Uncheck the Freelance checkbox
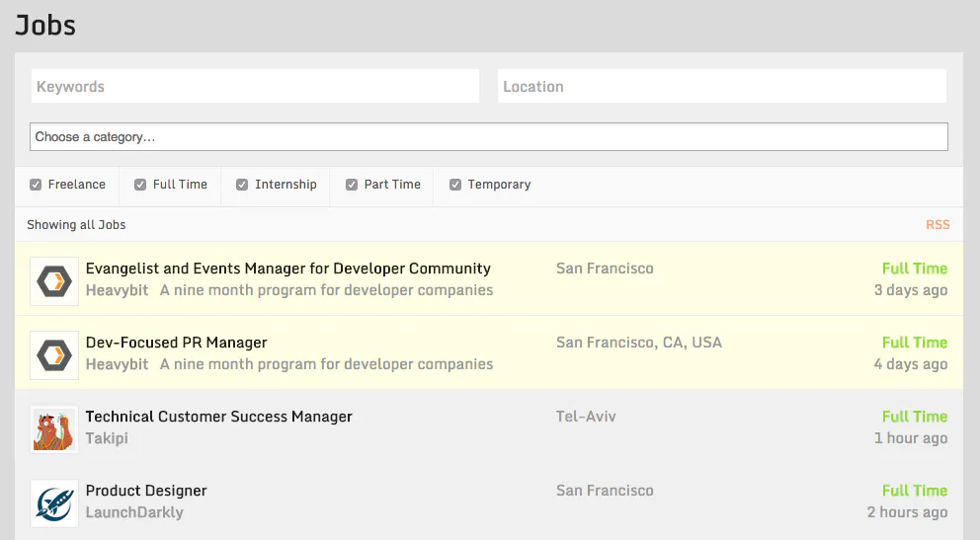This screenshot has width=980, height=540. (x=36, y=185)
